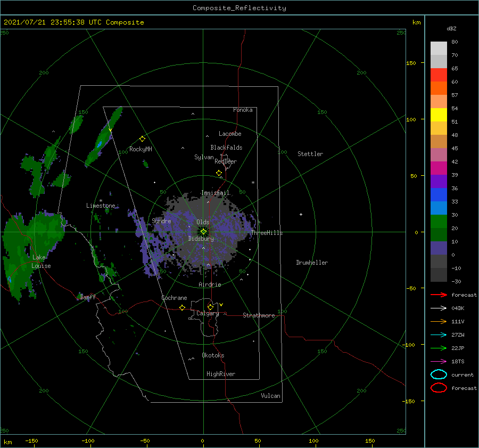Click the Sundre label

tap(161, 221)
